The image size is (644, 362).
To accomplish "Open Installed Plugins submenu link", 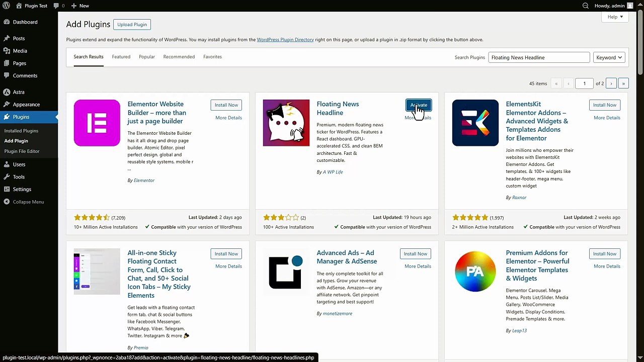I will point(21,131).
